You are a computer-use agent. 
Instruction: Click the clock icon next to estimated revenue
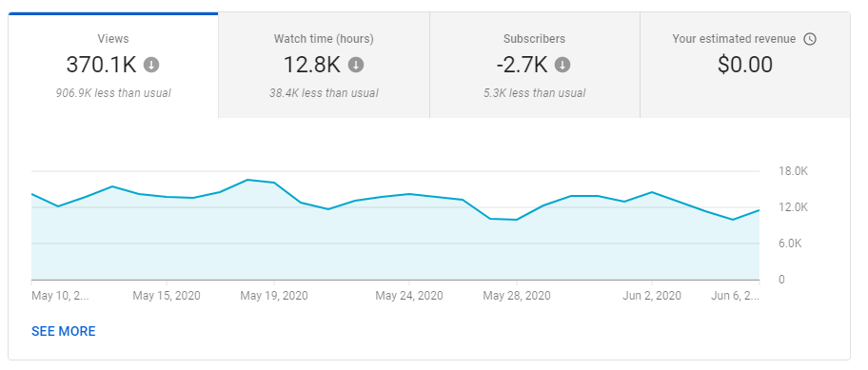point(810,39)
